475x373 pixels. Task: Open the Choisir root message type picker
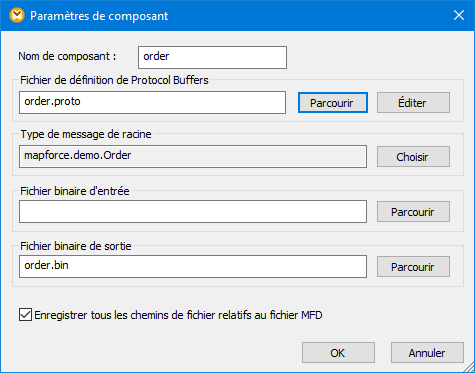(413, 157)
